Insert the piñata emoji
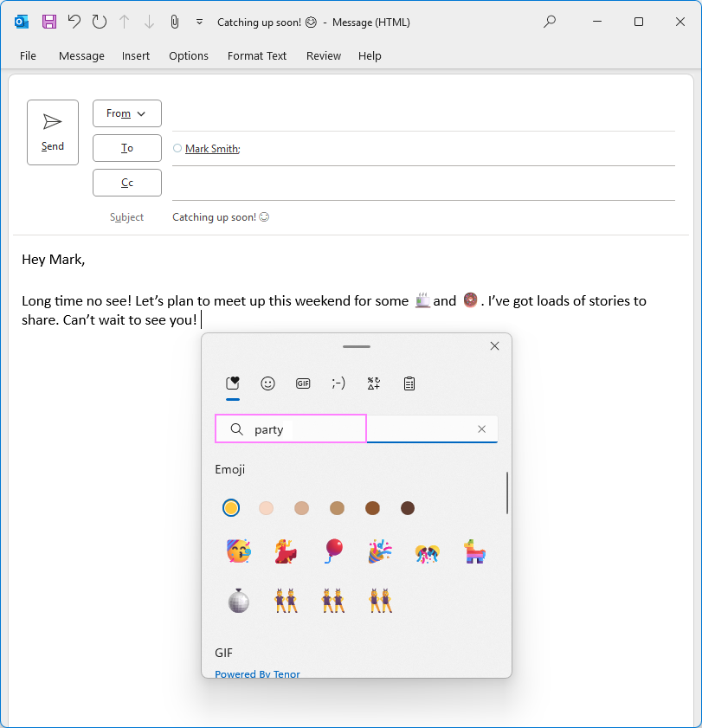The image size is (702, 728). tap(474, 551)
